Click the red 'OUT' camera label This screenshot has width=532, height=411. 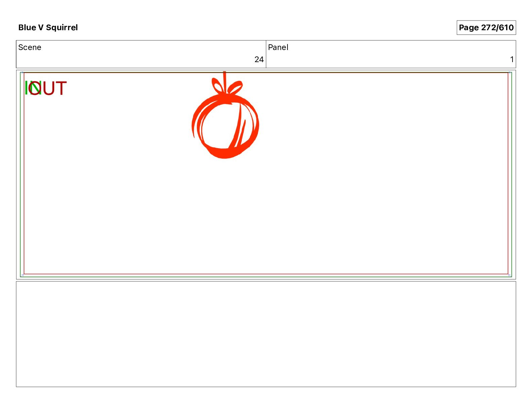click(48, 88)
